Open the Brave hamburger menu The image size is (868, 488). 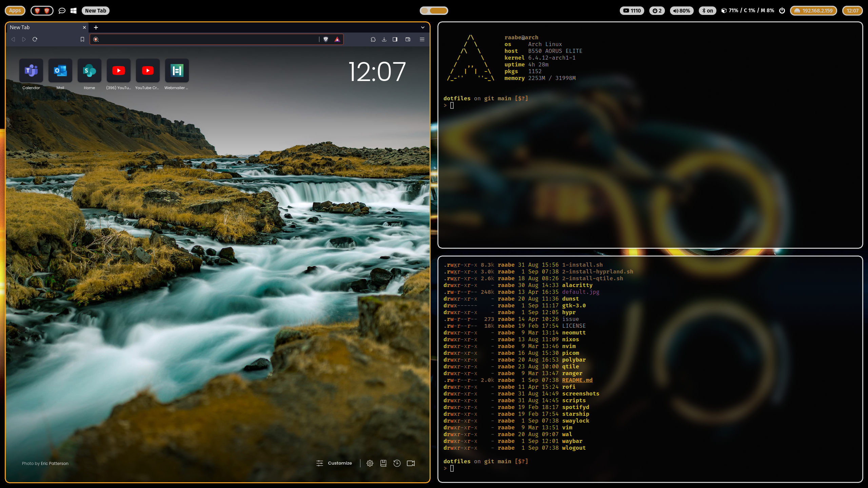click(422, 39)
